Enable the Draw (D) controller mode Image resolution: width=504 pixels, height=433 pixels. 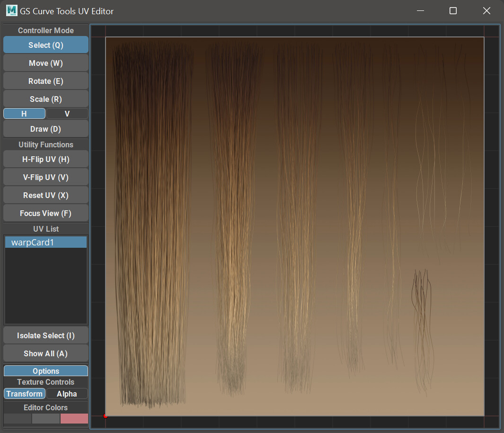[45, 128]
